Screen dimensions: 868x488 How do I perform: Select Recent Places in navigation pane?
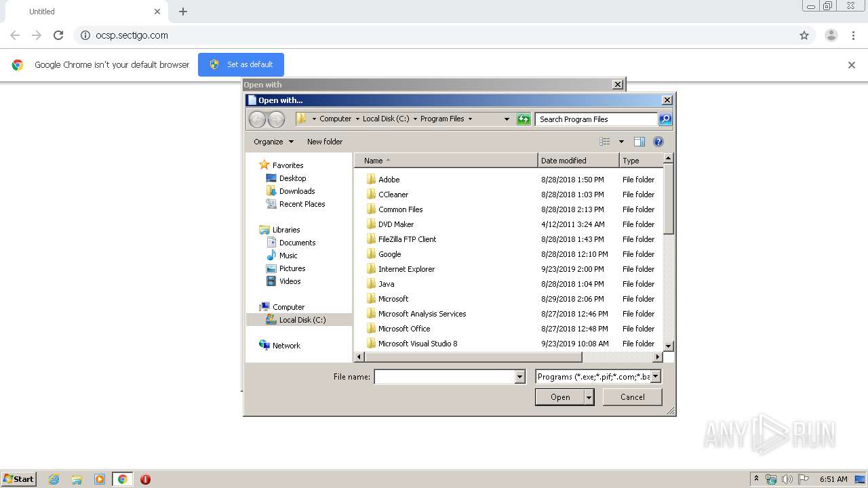coord(302,204)
